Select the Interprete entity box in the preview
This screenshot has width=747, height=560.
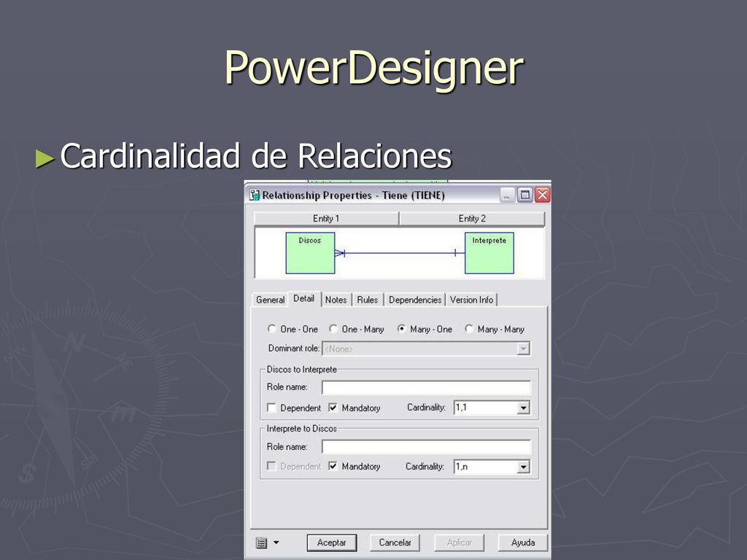tap(489, 253)
